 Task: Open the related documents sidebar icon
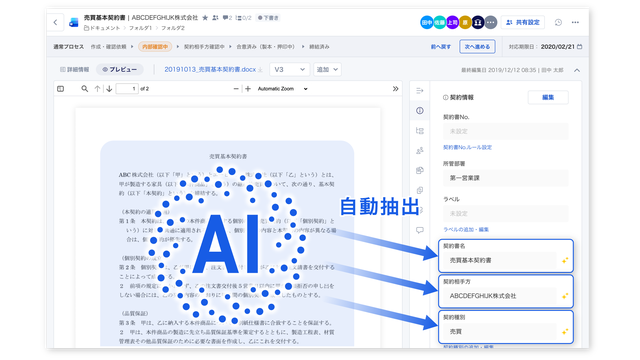pyautogui.click(x=420, y=170)
